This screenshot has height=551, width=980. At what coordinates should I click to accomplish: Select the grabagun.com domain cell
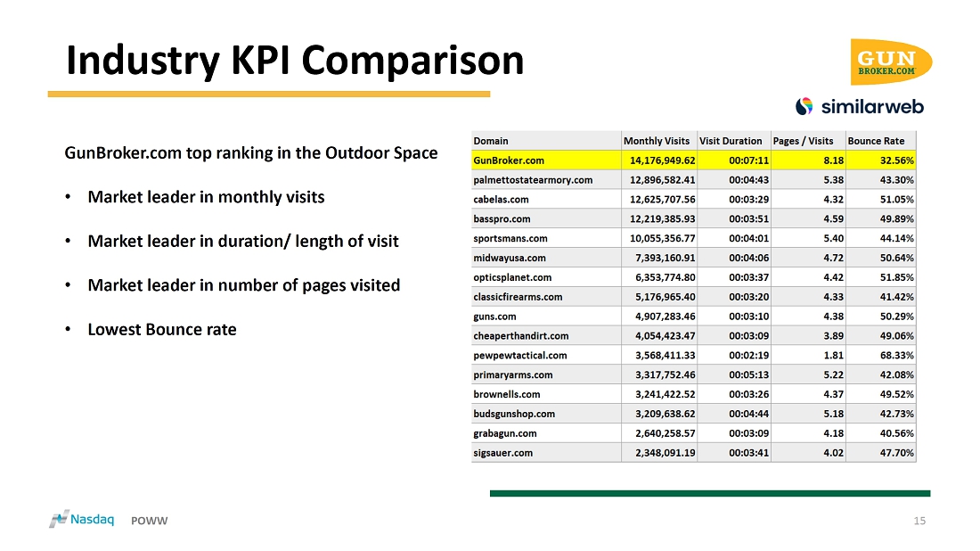click(546, 432)
